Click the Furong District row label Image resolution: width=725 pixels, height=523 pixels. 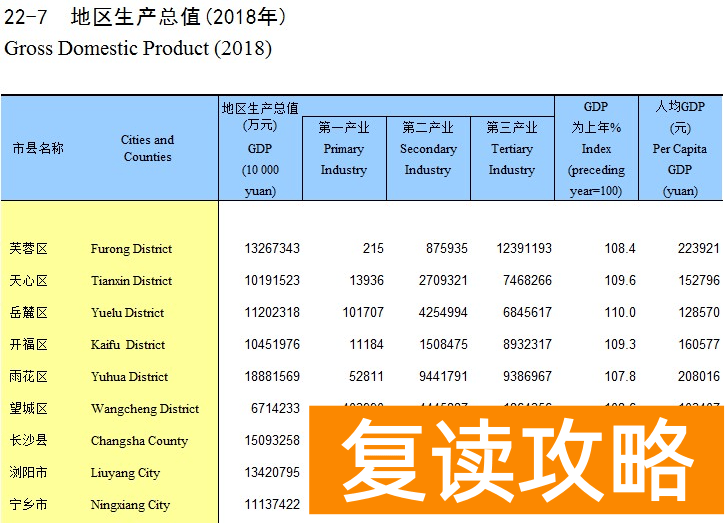[x=131, y=249]
